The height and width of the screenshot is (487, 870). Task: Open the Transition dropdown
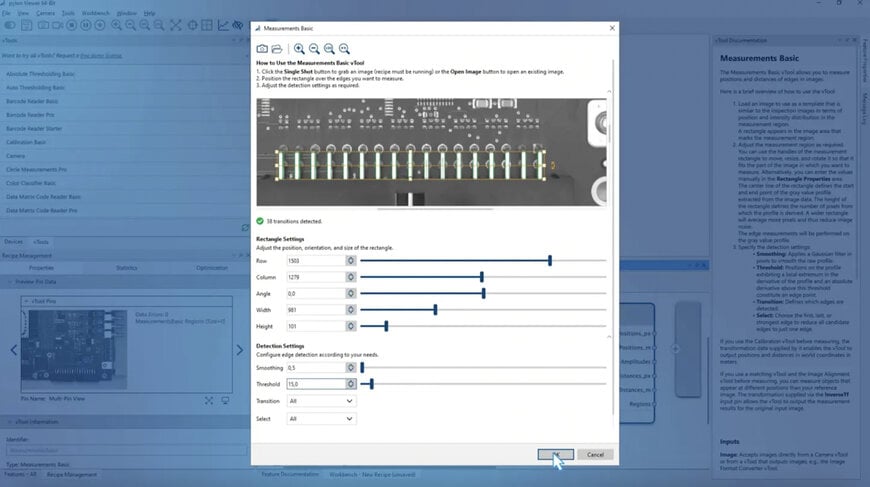pyautogui.click(x=320, y=401)
